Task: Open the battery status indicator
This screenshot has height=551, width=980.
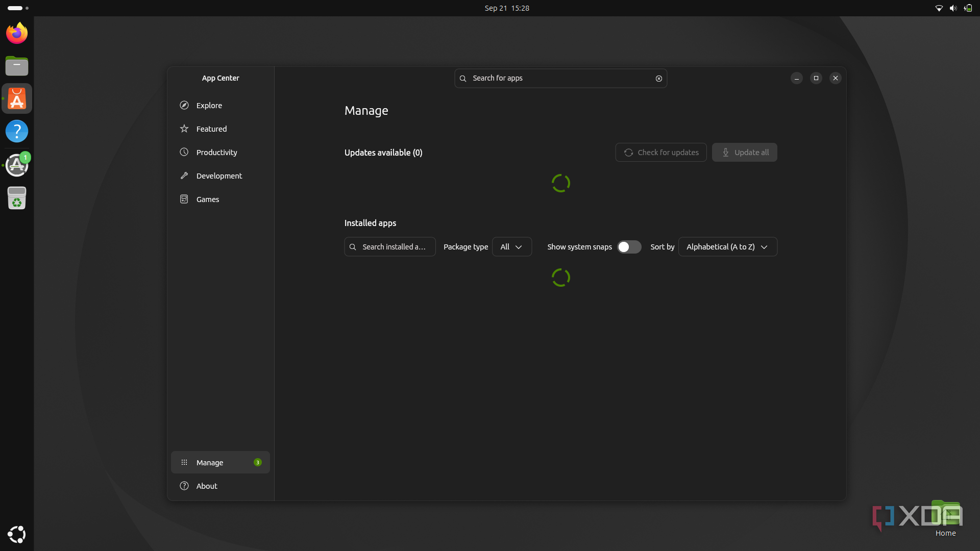Action: pyautogui.click(x=968, y=8)
